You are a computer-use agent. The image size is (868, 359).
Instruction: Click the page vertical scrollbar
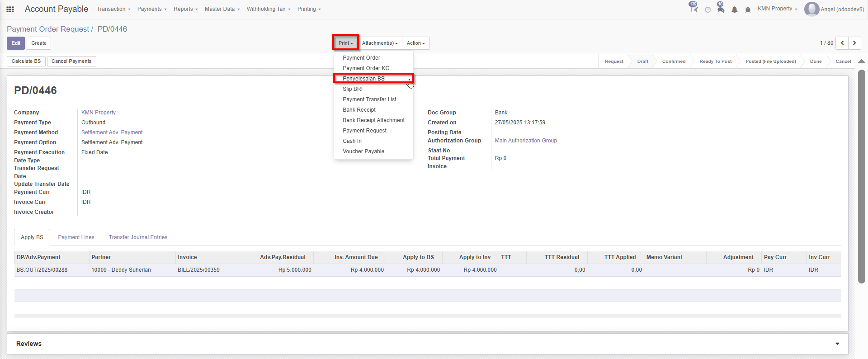(862, 176)
